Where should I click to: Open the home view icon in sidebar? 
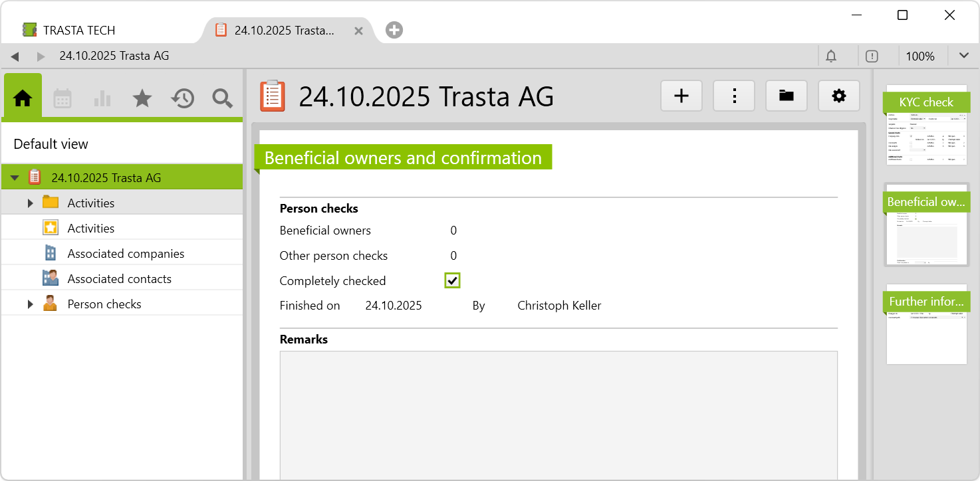pos(23,98)
